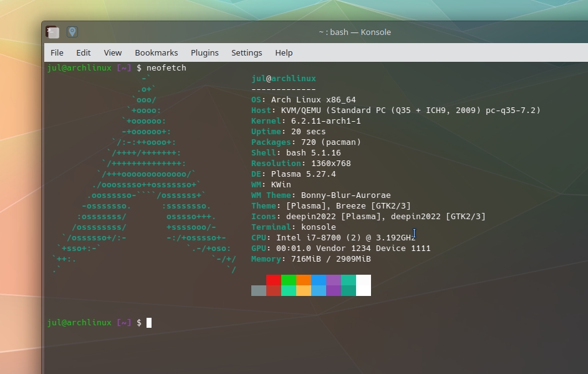Open the File menu
The width and height of the screenshot is (588, 374).
point(57,53)
